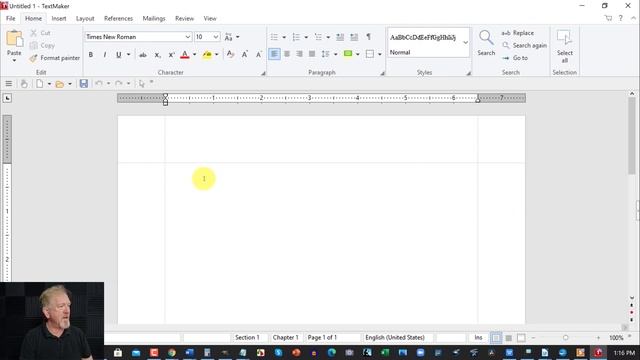The width and height of the screenshot is (640, 360).
Task: Open the highlight color dropdown arrow
Action: click(x=217, y=54)
